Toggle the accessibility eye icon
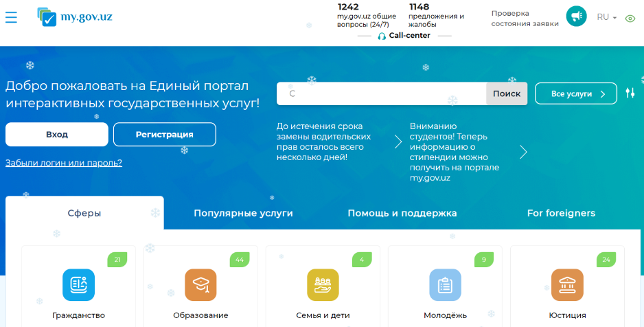The height and width of the screenshot is (327, 644). (630, 19)
